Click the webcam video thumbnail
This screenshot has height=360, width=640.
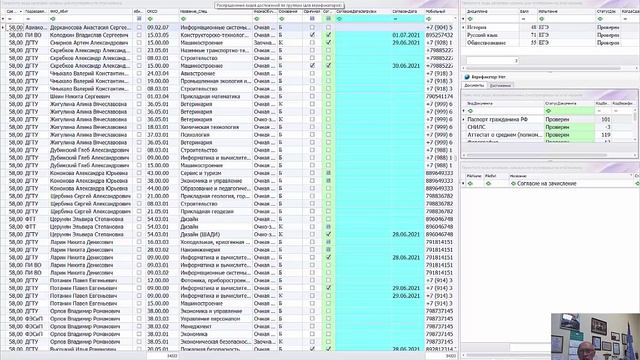coord(596,337)
